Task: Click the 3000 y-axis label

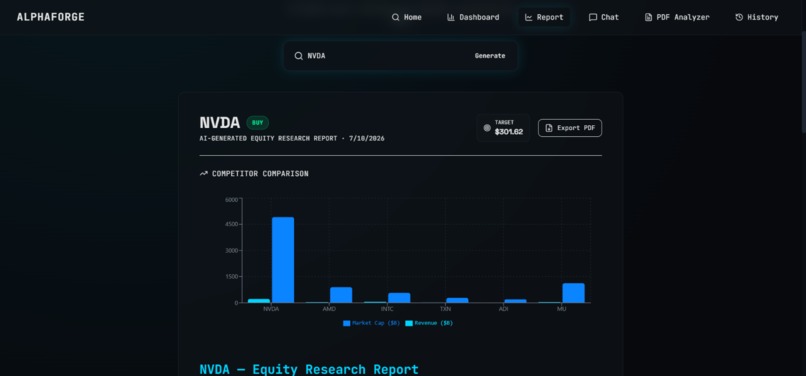Action: point(232,251)
